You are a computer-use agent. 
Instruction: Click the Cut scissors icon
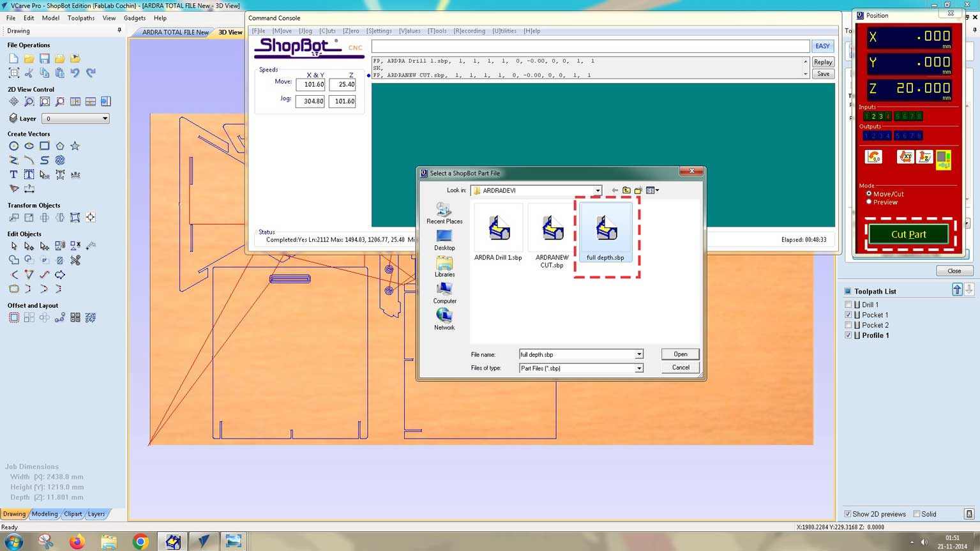point(29,73)
